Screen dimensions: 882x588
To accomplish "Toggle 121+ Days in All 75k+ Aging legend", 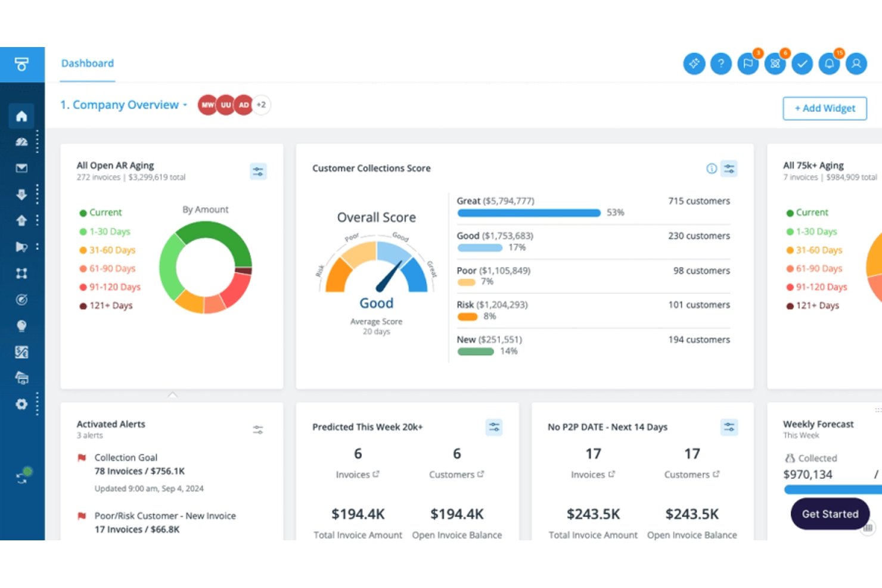I will point(813,306).
